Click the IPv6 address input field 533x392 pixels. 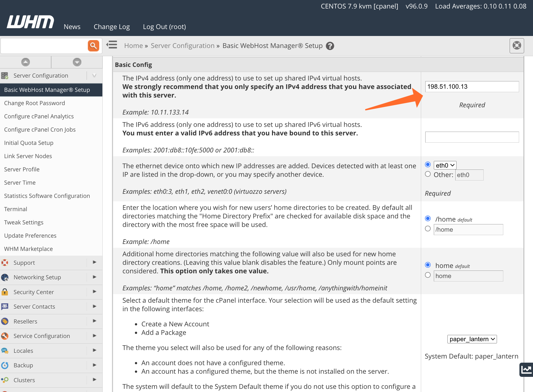(x=472, y=137)
